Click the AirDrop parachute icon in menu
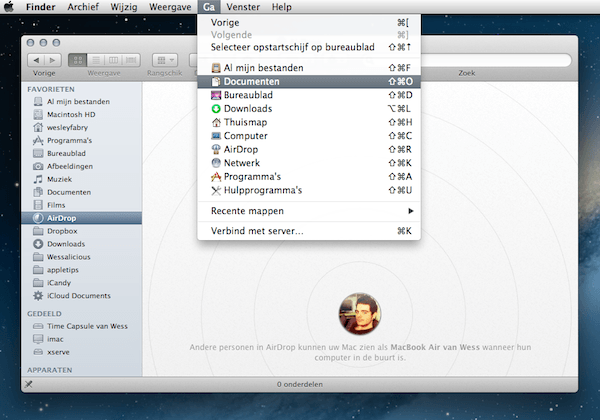Viewport: 600px width, 420px height. coord(216,149)
